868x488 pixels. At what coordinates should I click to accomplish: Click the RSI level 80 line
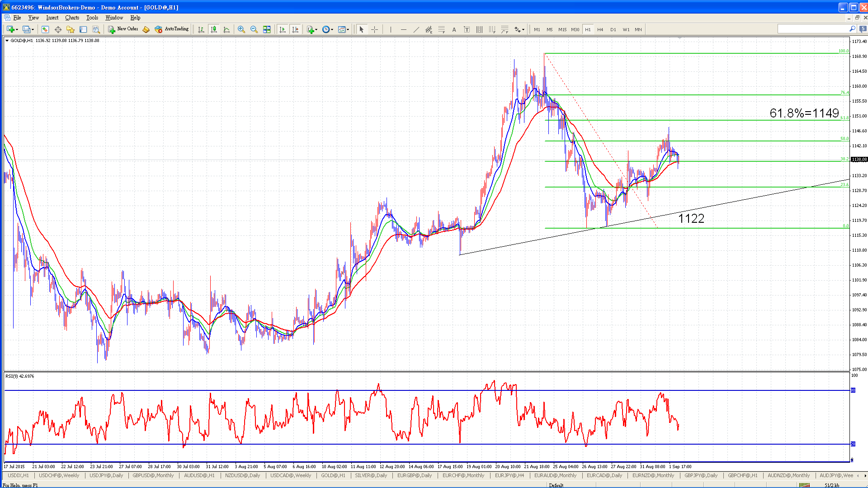coord(427,390)
